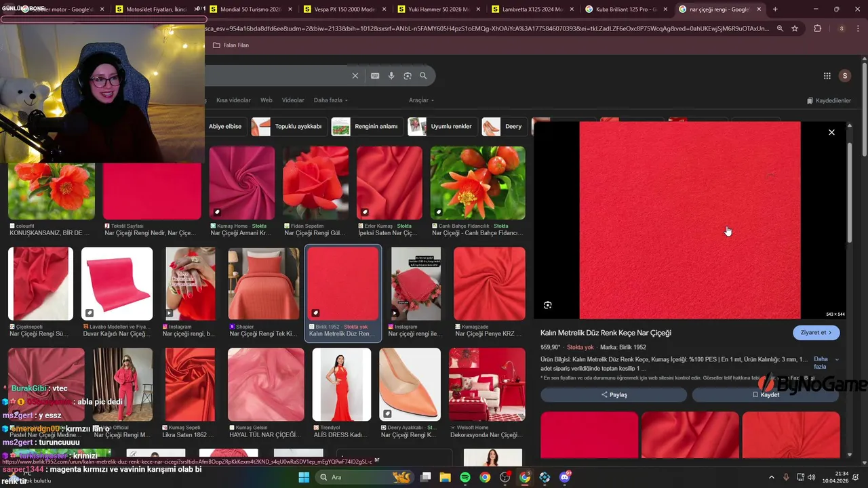This screenshot has width=868, height=488.
Task: Click the taskbar volume icon
Action: (812, 477)
